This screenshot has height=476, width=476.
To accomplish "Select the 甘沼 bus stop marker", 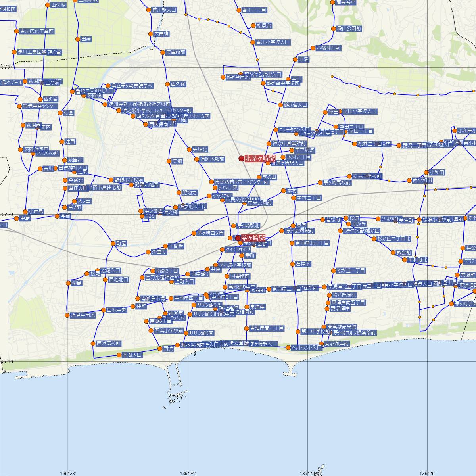I will pyautogui.click(x=295, y=59).
